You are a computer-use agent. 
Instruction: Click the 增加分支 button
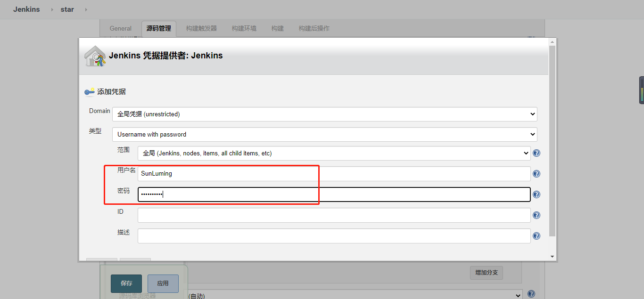[487, 273]
